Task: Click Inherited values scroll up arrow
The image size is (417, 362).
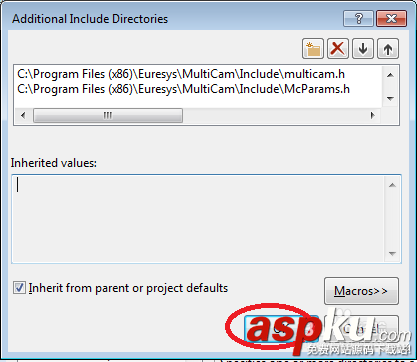Action: pos(392,185)
